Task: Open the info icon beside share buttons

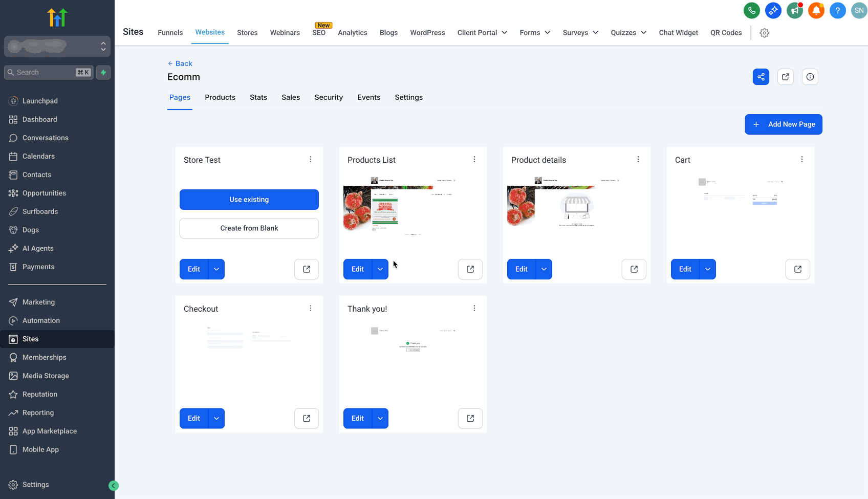Action: click(x=810, y=77)
